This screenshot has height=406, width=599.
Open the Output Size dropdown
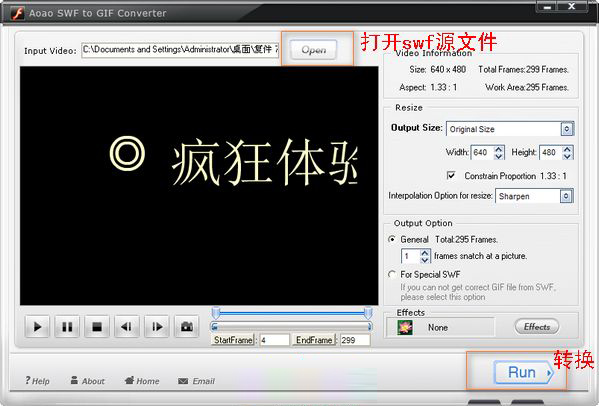567,129
